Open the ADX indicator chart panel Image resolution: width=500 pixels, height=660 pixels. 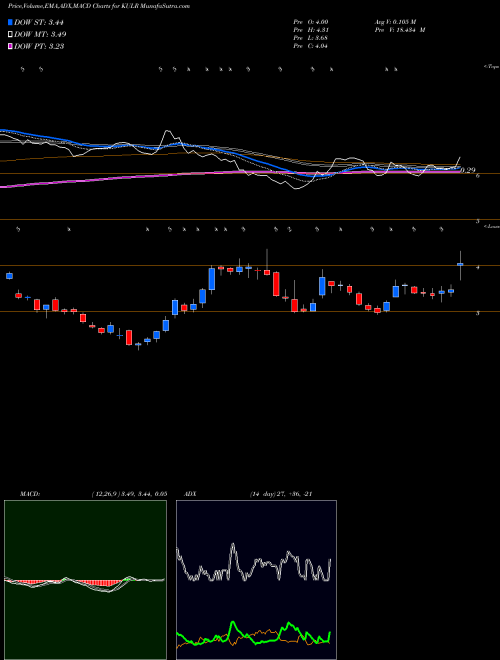point(256,580)
